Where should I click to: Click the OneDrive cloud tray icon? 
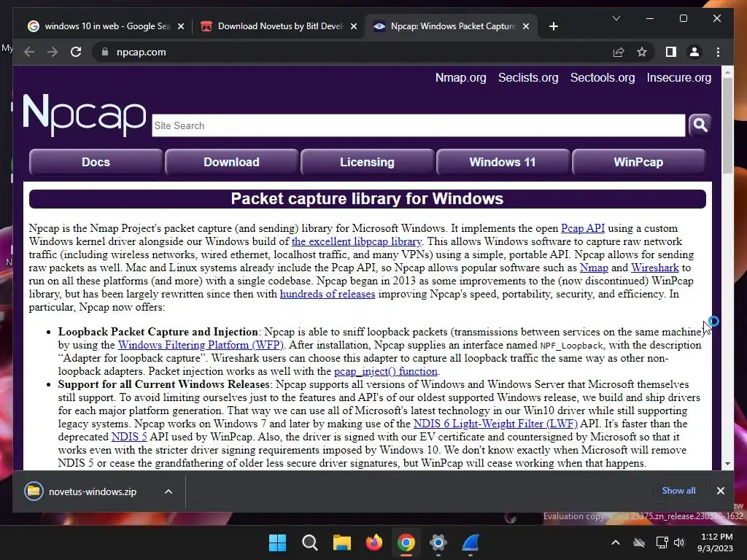[x=639, y=542]
